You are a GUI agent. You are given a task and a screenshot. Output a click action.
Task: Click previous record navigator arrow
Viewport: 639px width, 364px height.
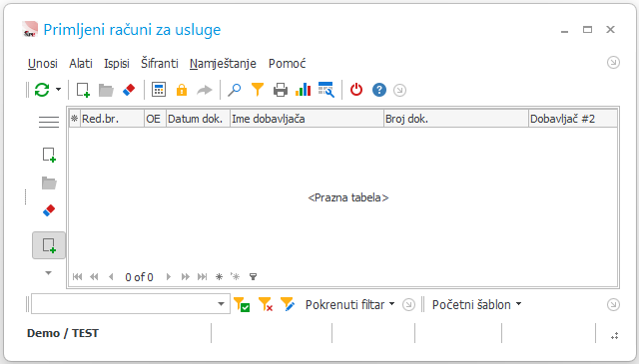click(111, 277)
